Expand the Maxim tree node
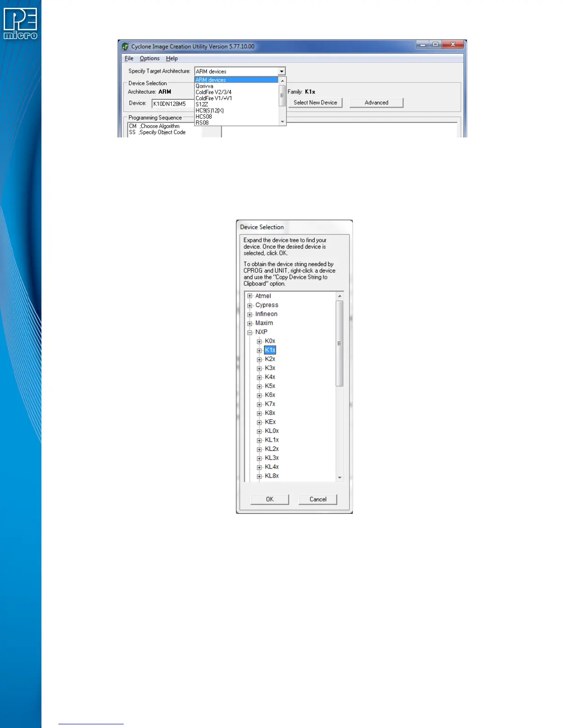This screenshot has width=563, height=728. coord(250,323)
